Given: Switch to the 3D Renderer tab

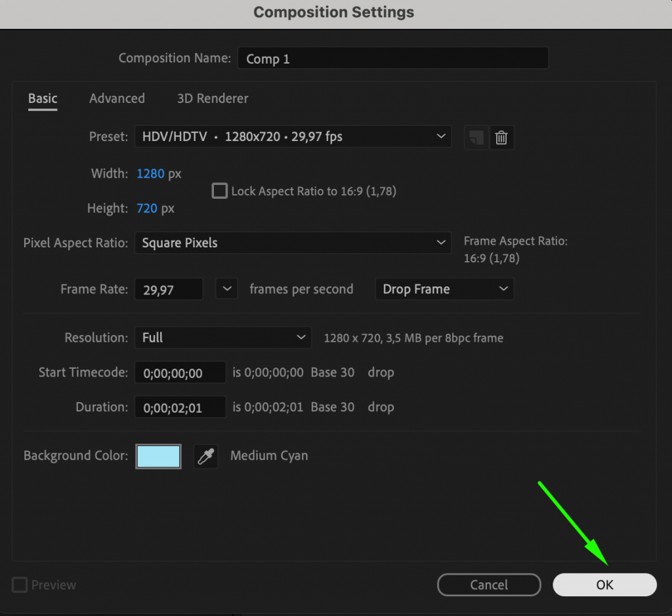Looking at the screenshot, I should pos(212,98).
